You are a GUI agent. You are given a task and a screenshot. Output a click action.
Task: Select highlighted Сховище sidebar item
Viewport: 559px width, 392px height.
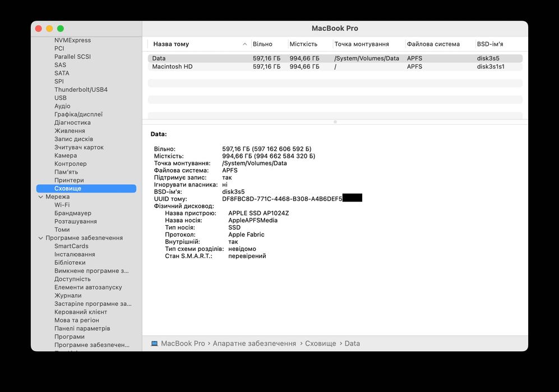(86, 188)
